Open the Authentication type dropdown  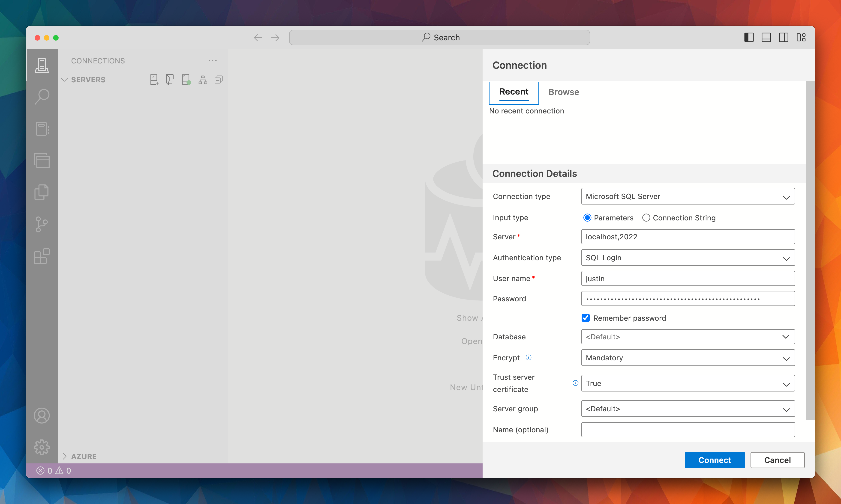coord(688,258)
